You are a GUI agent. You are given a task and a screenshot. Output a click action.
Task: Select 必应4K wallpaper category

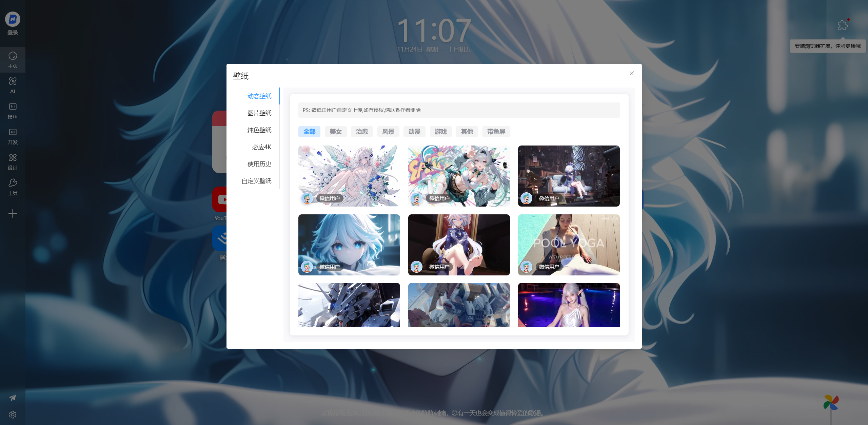[x=261, y=147]
